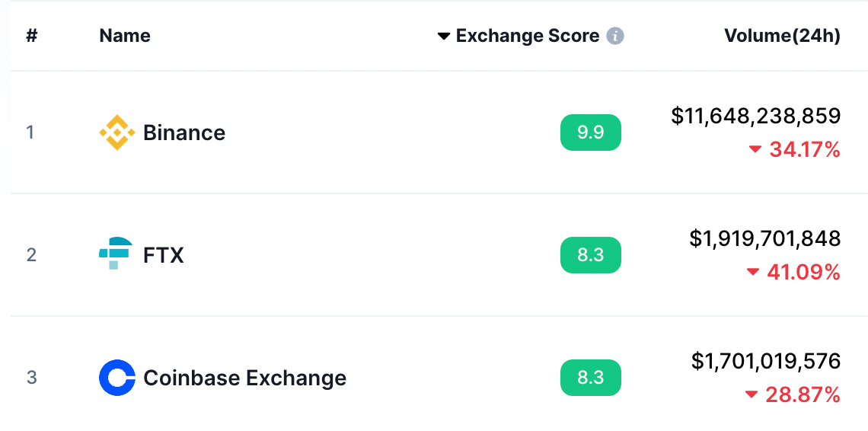Click Coinbase's green 8.3 score badge

(591, 378)
